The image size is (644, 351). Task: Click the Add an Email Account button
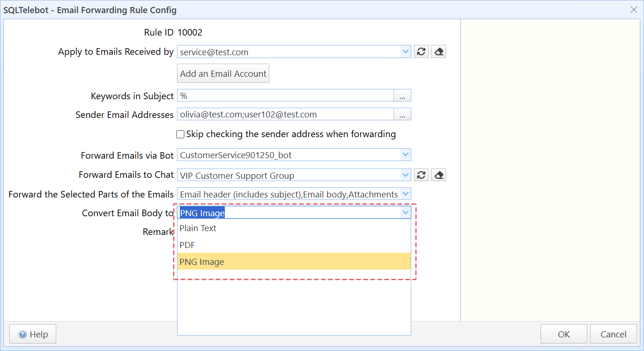pos(223,73)
